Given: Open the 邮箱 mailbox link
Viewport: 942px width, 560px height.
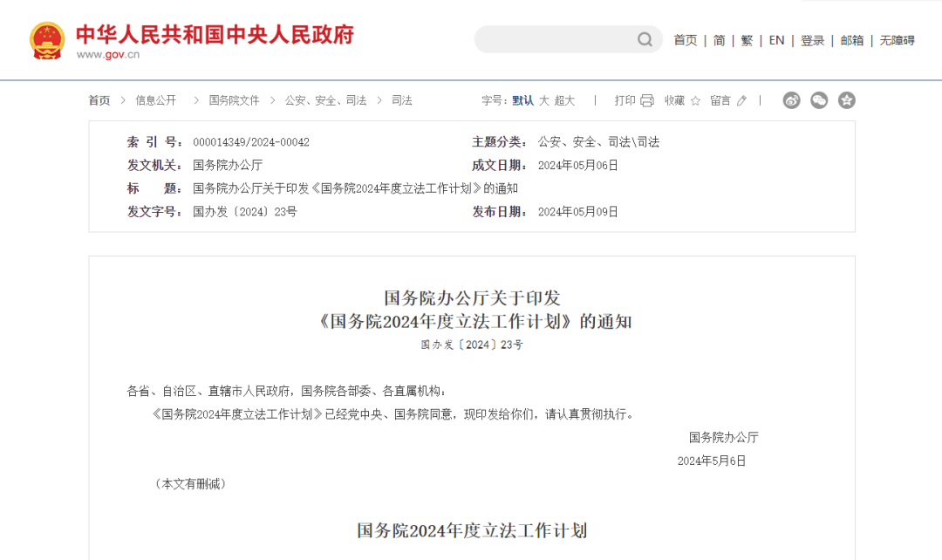Looking at the screenshot, I should point(852,40).
